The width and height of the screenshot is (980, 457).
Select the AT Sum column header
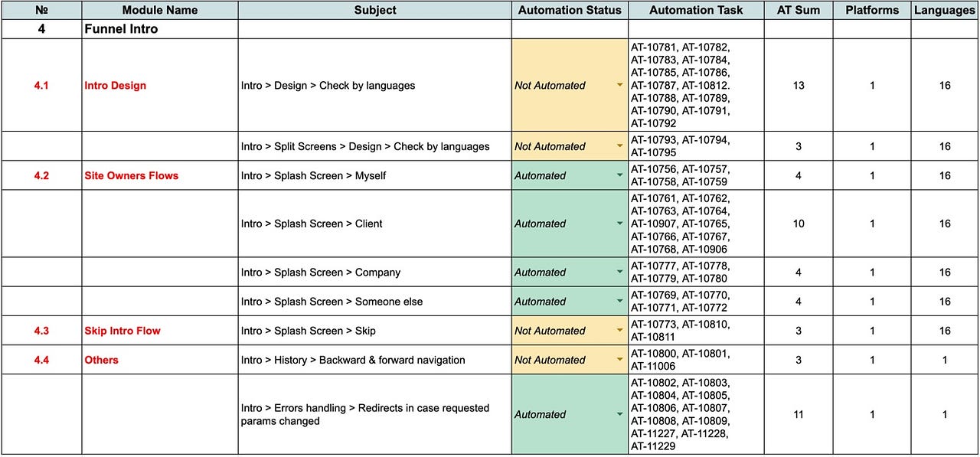point(798,10)
